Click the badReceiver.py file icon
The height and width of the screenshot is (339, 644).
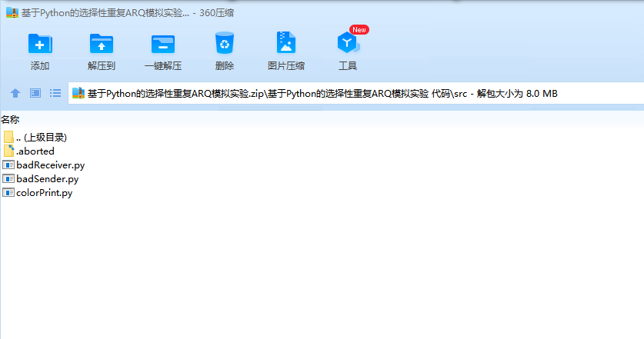click(8, 165)
